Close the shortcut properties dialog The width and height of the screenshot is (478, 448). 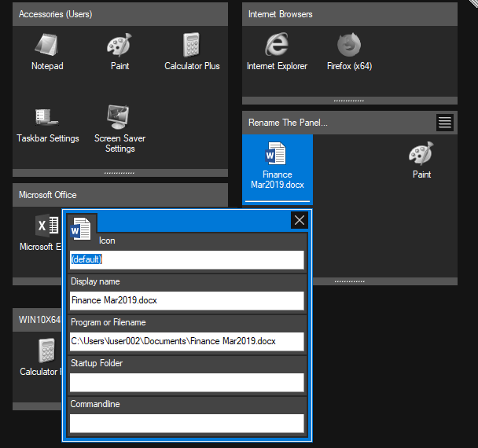[300, 220]
